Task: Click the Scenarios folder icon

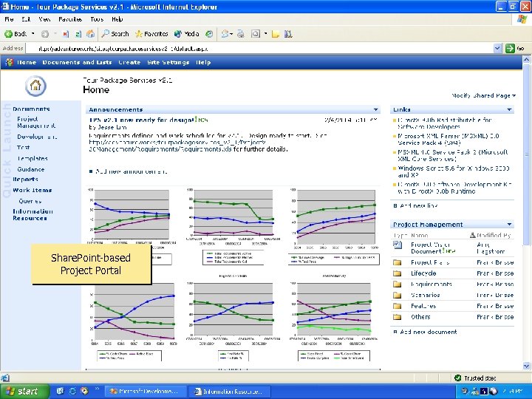Action: click(x=397, y=295)
